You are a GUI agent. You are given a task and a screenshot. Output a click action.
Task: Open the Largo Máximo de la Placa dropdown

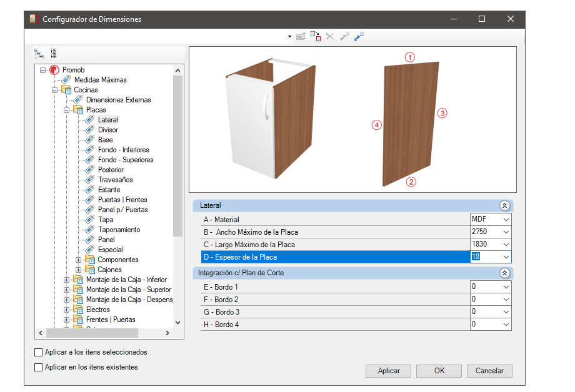click(x=506, y=244)
